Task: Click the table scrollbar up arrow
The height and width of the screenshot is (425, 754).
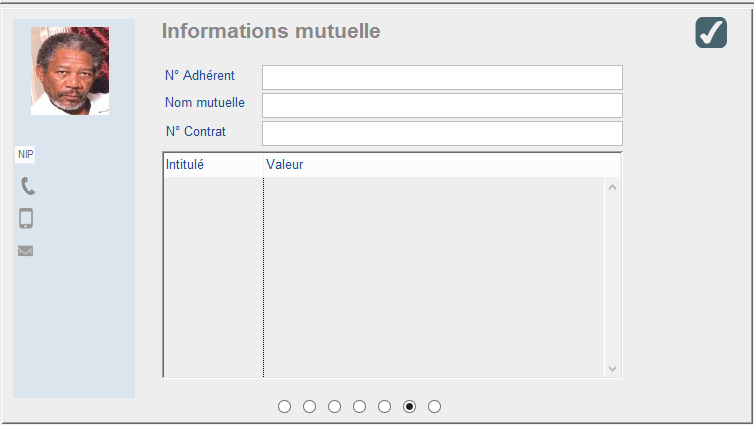Action: click(613, 187)
